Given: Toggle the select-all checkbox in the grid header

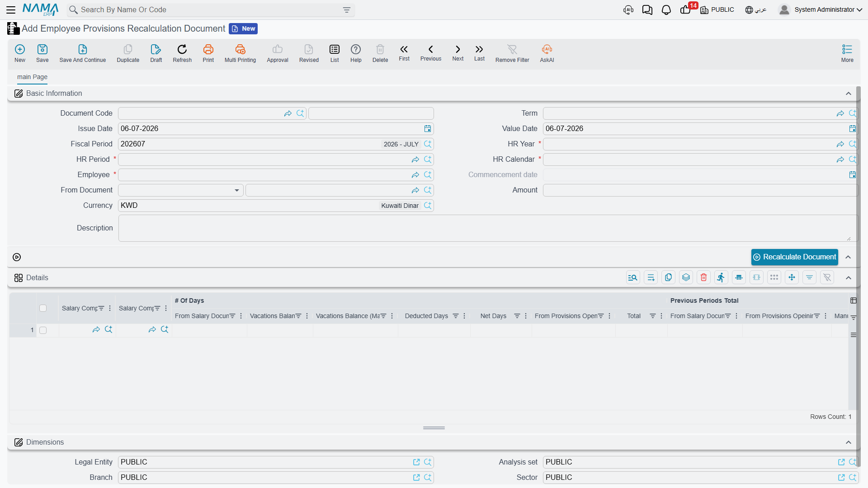Looking at the screenshot, I should 43,308.
